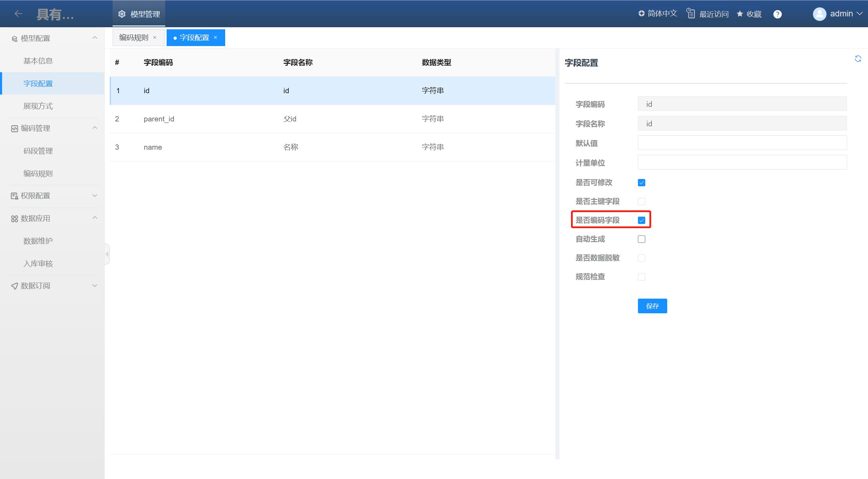Enable the 自动生成 checkbox
868x479 pixels.
[641, 239]
